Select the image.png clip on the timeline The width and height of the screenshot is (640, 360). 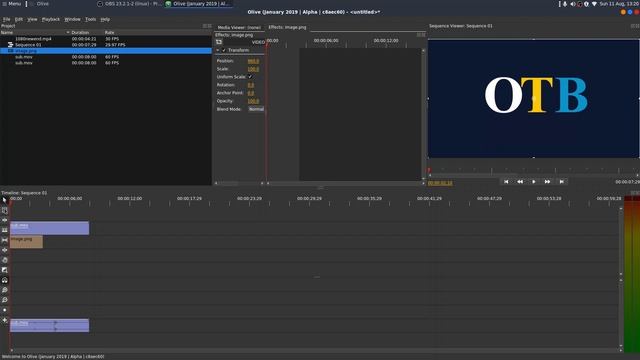click(26, 242)
